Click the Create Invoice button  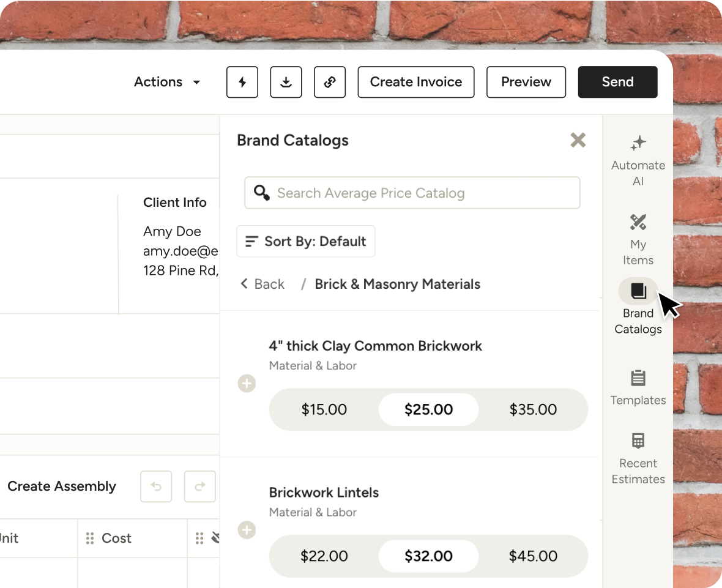(416, 82)
